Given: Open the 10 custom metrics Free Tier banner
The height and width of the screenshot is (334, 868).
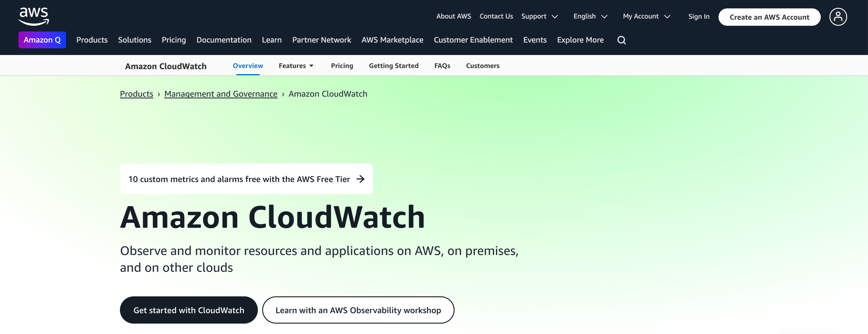Looking at the screenshot, I should pos(246,179).
